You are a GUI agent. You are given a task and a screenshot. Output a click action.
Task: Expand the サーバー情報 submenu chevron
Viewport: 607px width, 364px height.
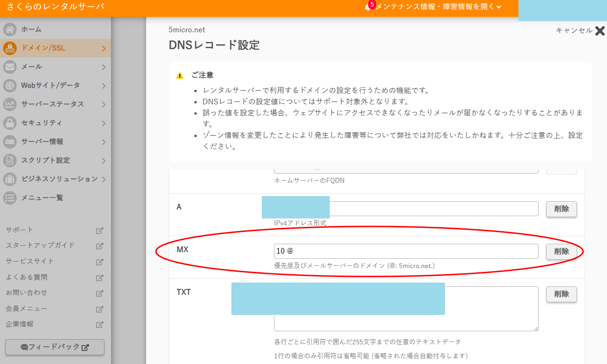104,142
